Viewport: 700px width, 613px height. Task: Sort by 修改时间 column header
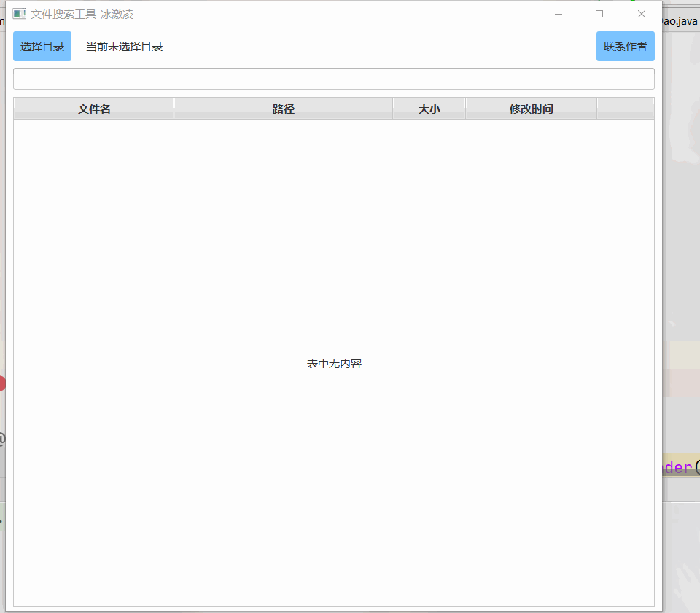pos(532,109)
